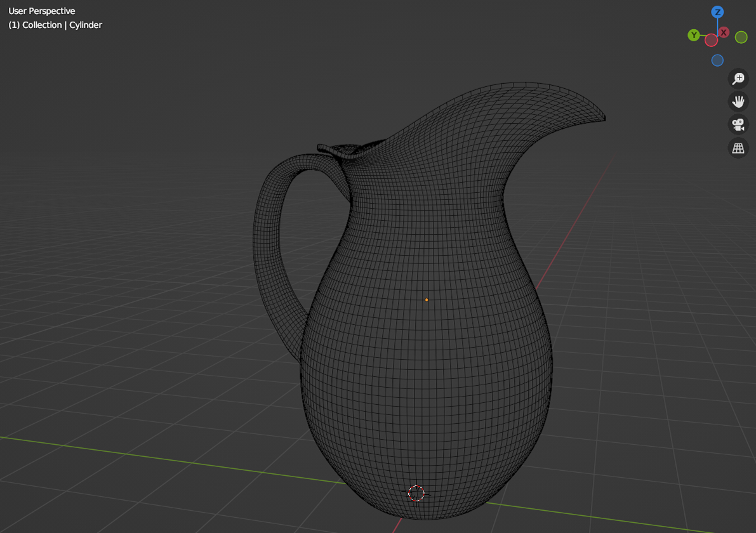Click the 3D cursor at the pitcher base
Viewport: 756px width, 533px height.
coord(416,493)
